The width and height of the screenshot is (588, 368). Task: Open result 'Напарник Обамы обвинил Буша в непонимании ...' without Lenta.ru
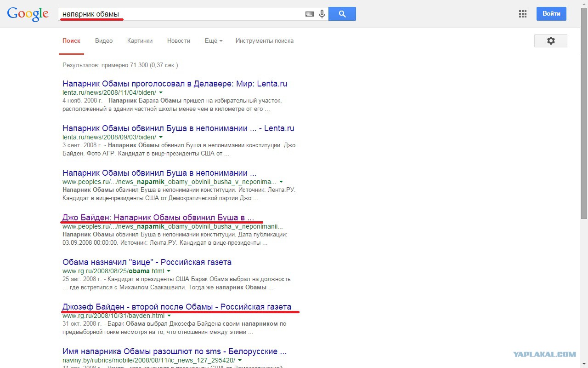point(159,173)
